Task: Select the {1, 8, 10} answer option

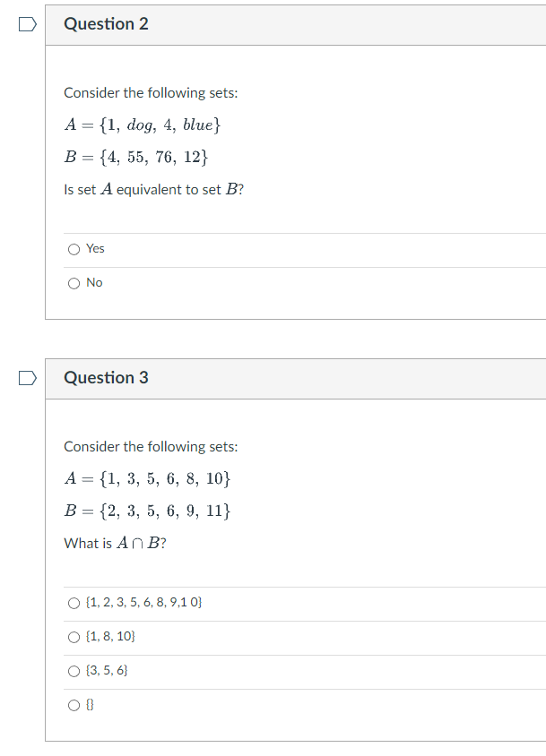Action: pos(74,636)
